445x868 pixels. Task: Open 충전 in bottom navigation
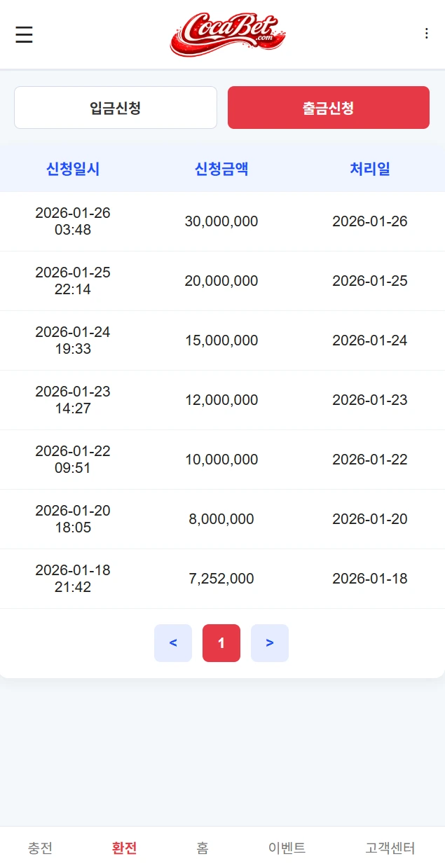[x=40, y=848]
